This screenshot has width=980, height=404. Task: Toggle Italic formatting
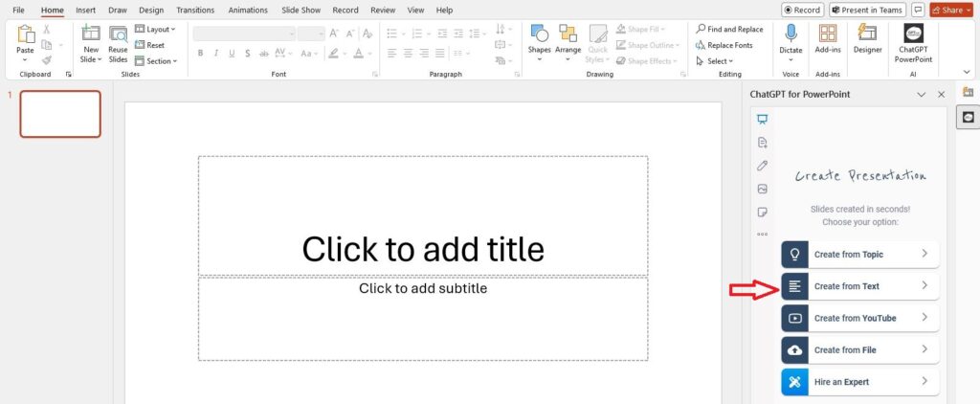[x=215, y=54]
